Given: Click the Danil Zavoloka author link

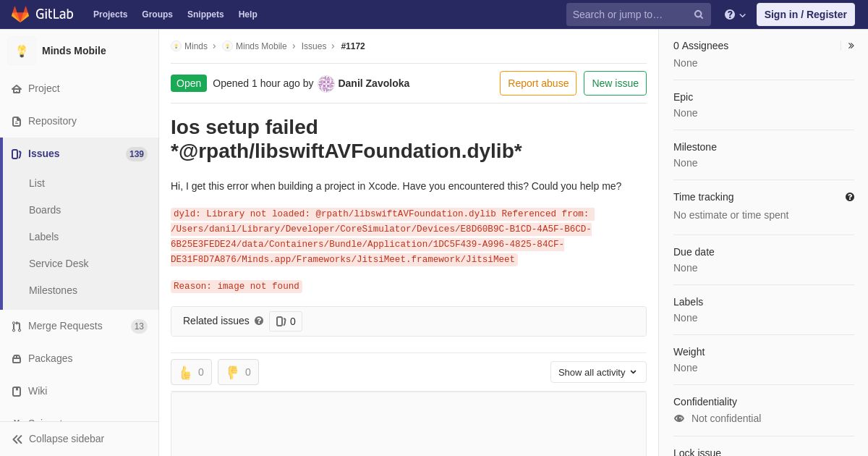Looking at the screenshot, I should 373,83.
